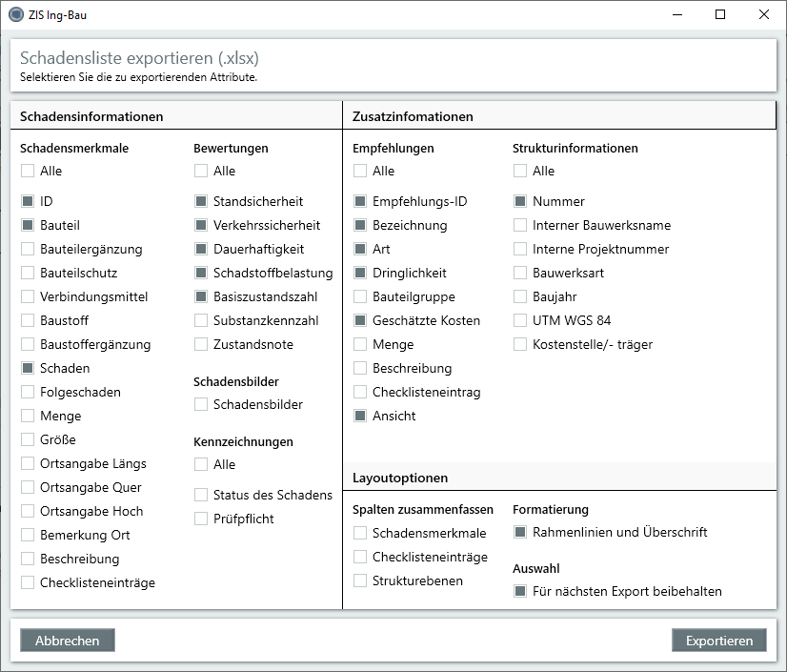The height and width of the screenshot is (672, 787).
Task: Tick Zustandsnote checkbox
Action: (201, 344)
